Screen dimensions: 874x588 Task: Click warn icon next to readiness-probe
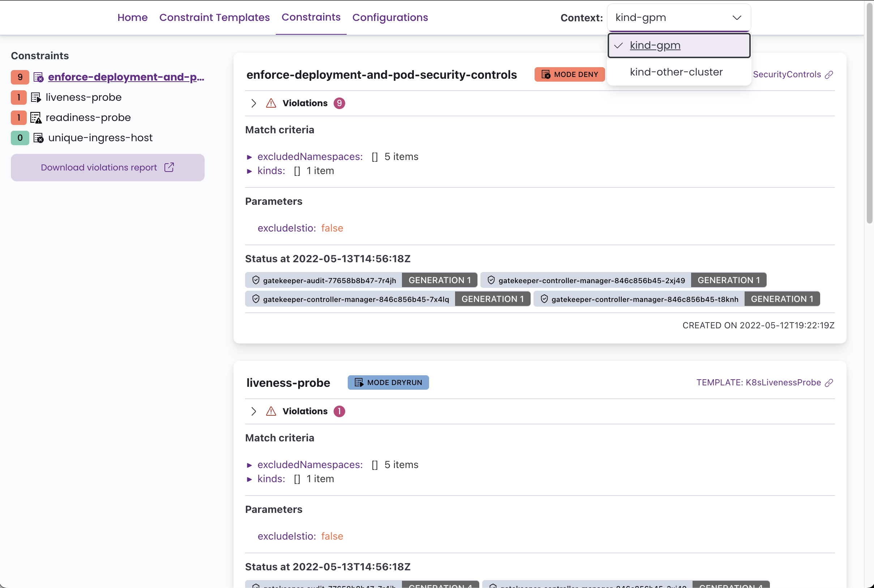pyautogui.click(x=36, y=118)
